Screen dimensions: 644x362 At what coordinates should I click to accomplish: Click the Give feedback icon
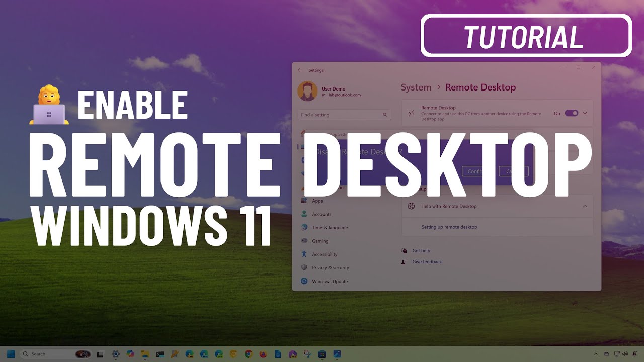[x=405, y=262]
